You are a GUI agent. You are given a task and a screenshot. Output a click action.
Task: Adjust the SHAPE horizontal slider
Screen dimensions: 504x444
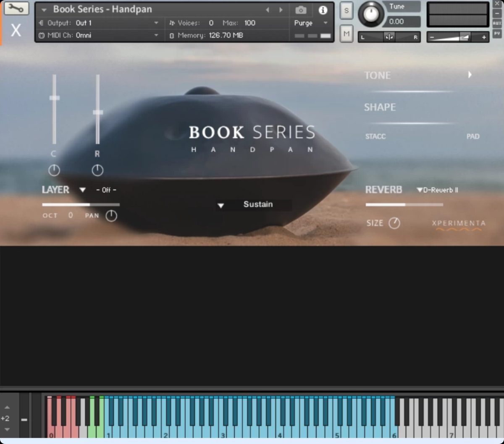(x=412, y=123)
